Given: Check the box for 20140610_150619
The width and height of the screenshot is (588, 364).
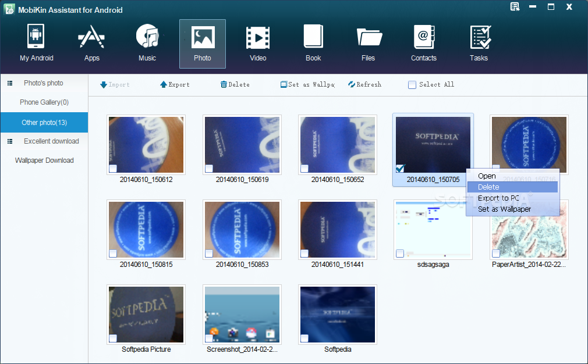Looking at the screenshot, I should pos(209,169).
